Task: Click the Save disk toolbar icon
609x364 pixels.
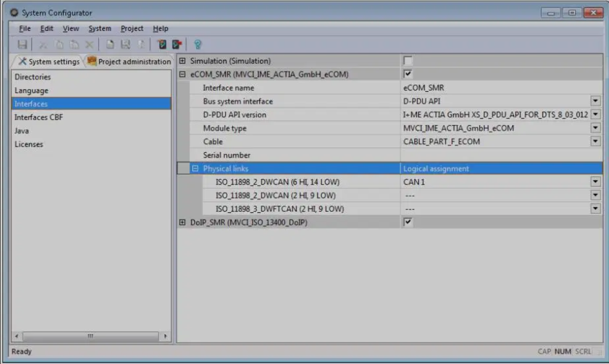Action: coord(22,45)
